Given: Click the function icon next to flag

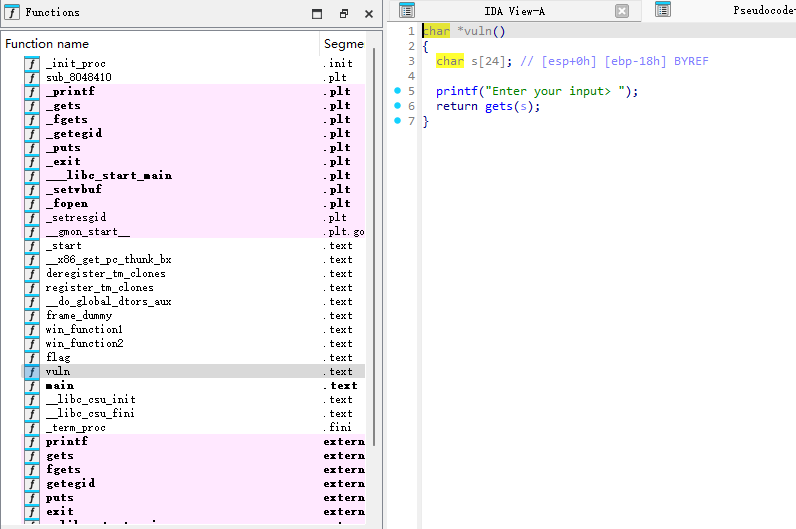Looking at the screenshot, I should (32, 357).
